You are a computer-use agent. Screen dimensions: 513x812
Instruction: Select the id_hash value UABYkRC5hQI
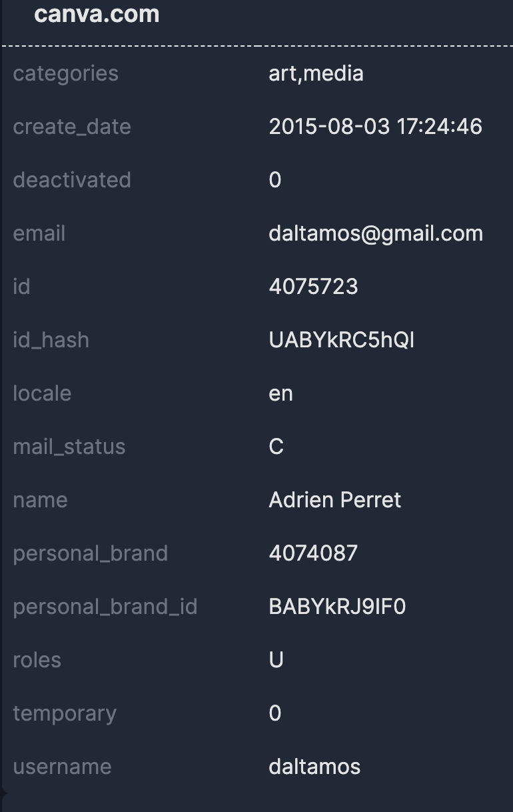[341, 340]
